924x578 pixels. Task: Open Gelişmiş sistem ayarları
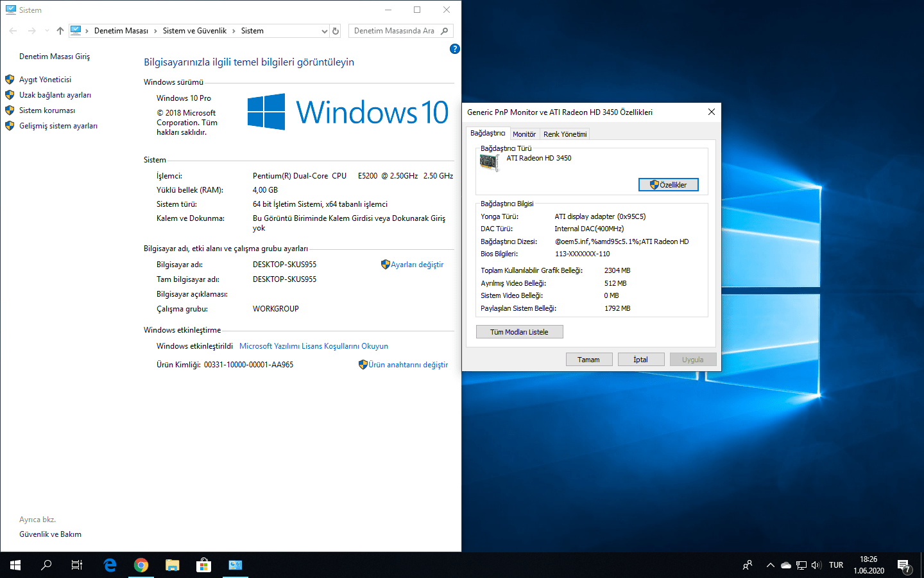tap(58, 126)
